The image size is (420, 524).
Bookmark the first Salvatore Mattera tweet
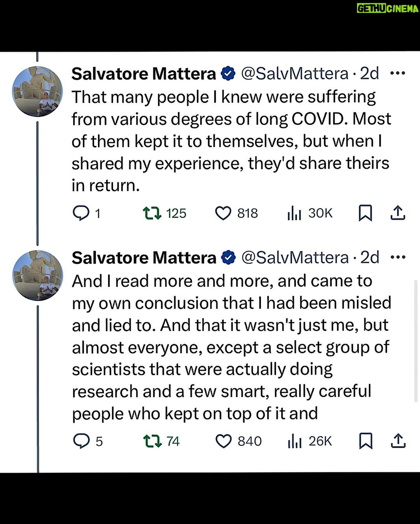(x=365, y=213)
